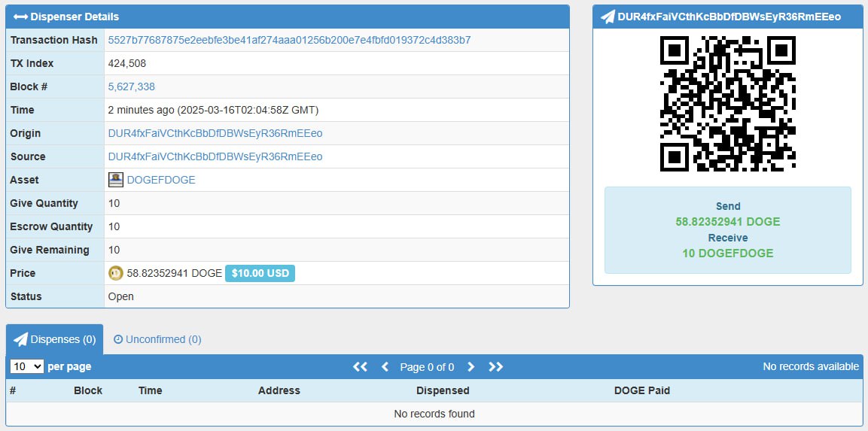
Task: Click the 58.82352941 DOGE price text in Price row
Action: (x=175, y=273)
